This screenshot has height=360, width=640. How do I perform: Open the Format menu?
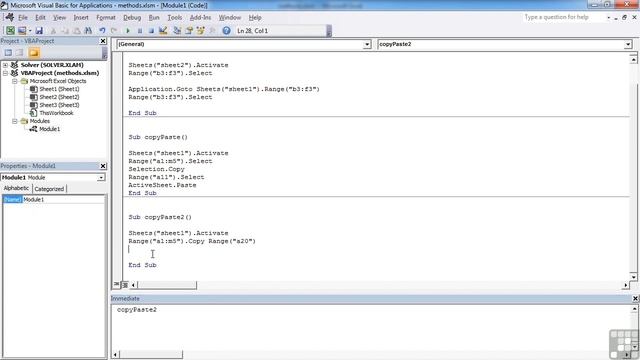pos(106,18)
